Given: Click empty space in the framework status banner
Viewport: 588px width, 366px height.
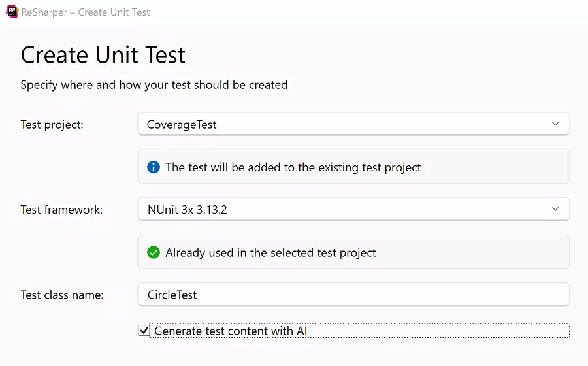Looking at the screenshot, I should tap(477, 252).
